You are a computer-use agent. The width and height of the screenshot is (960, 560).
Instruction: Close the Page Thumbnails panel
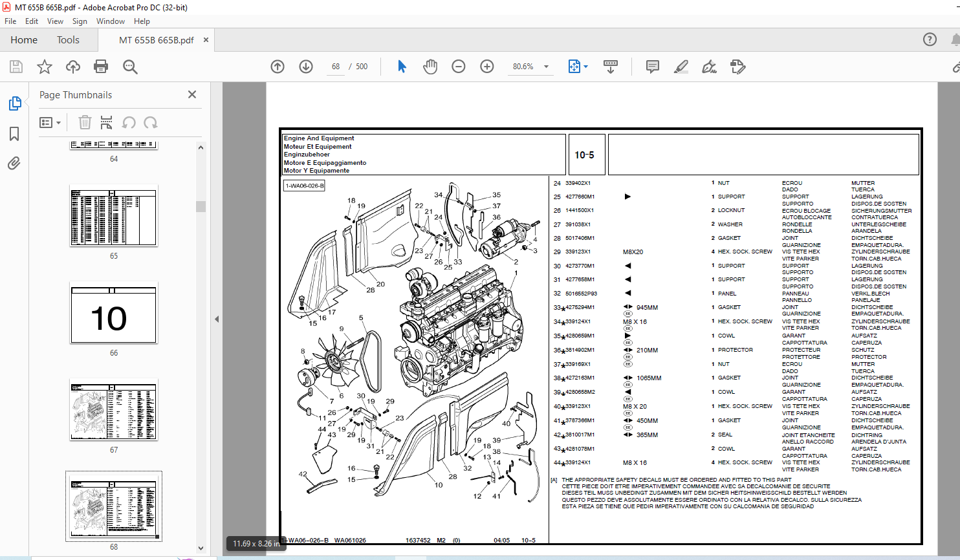tap(192, 94)
